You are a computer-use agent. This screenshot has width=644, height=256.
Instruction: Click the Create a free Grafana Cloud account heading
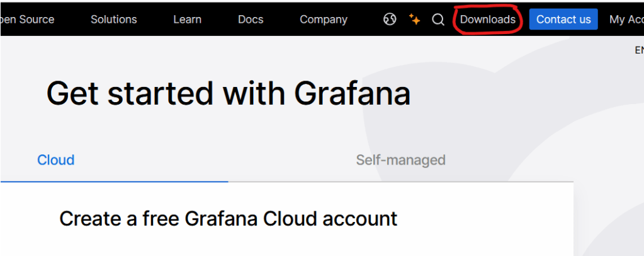pyautogui.click(x=229, y=219)
